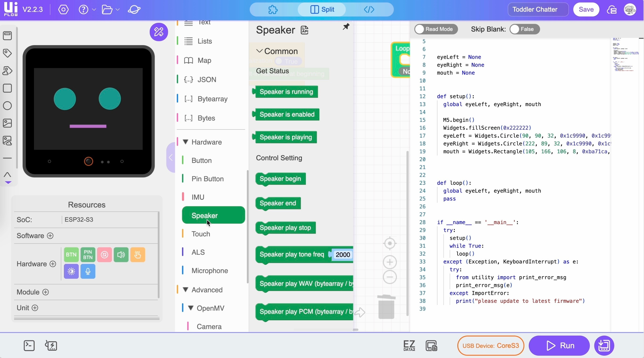
Task: Click the center workspace crosshair icon
Action: click(x=390, y=243)
